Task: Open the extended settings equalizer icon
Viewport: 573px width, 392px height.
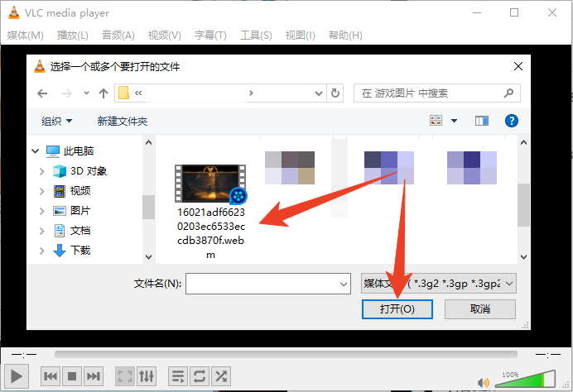Action: pyautogui.click(x=146, y=376)
